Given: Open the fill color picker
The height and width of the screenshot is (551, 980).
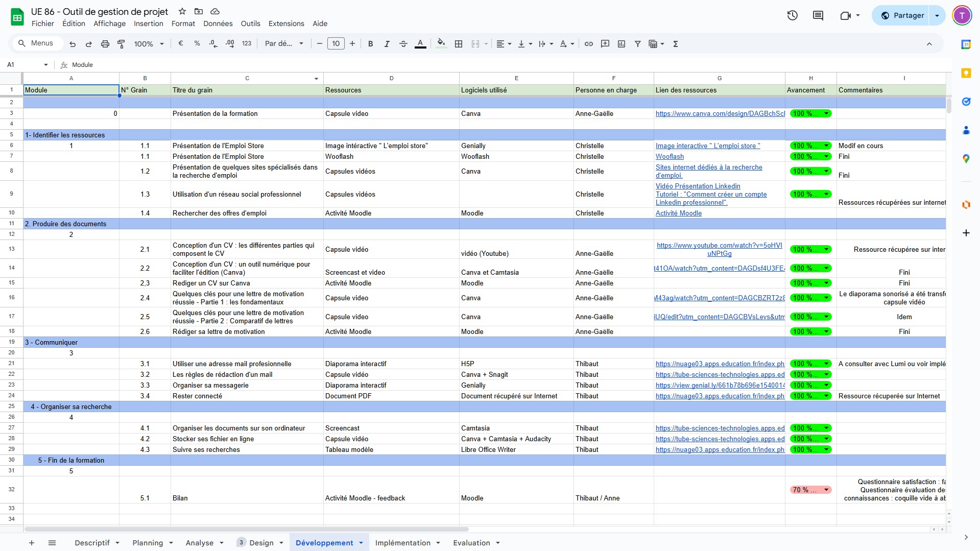Looking at the screenshot, I should click(x=441, y=44).
